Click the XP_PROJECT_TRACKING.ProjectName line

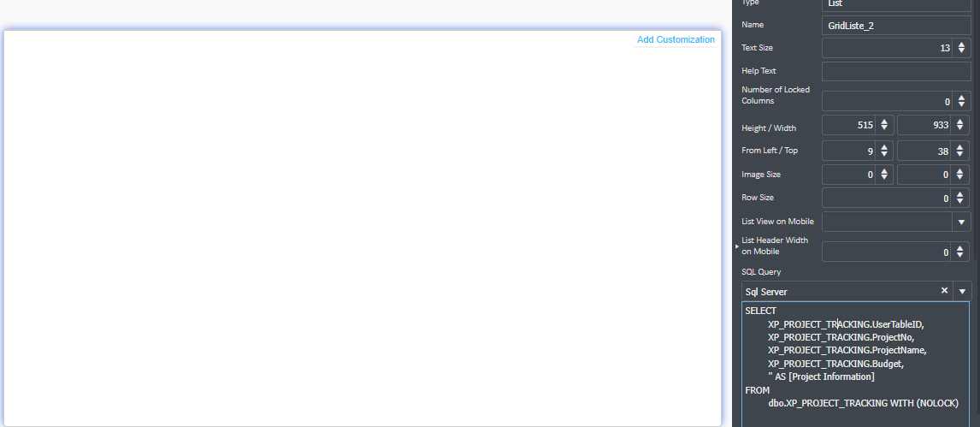pyautogui.click(x=847, y=351)
